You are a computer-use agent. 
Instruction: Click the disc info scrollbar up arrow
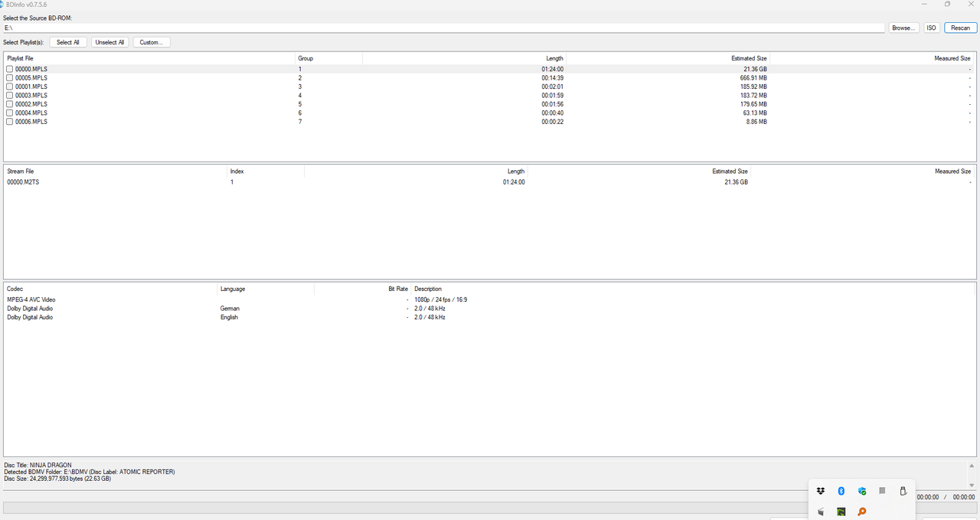coord(973,465)
